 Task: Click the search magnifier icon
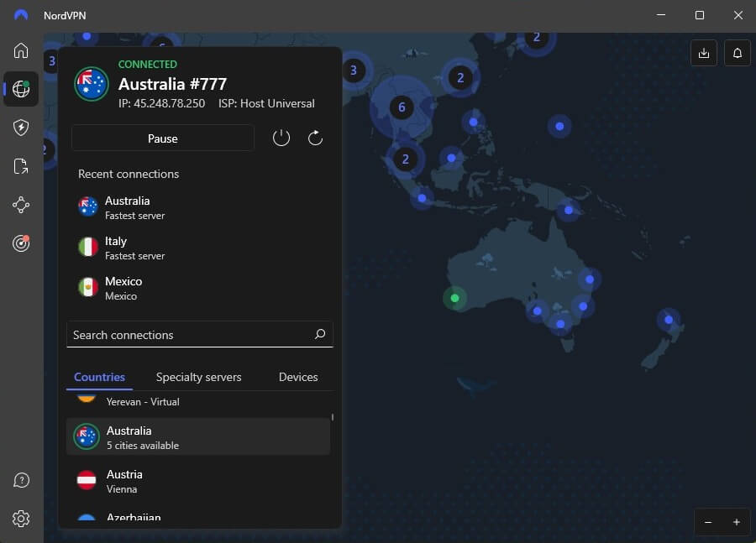[x=320, y=334]
